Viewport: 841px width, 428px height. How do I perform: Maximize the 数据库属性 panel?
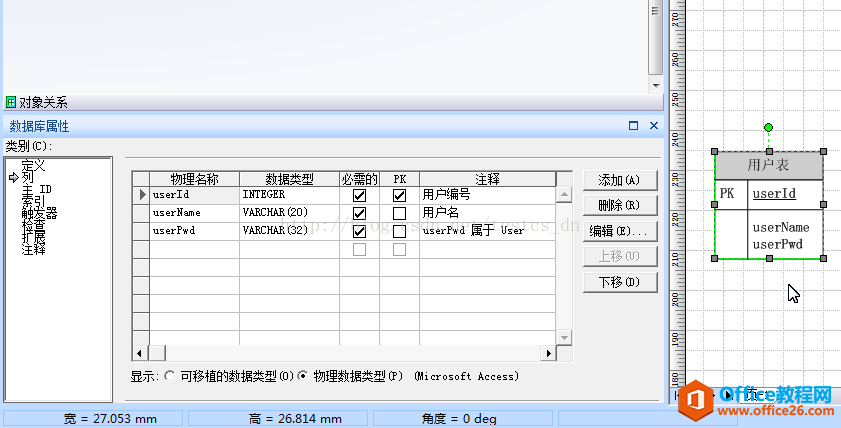pos(633,126)
